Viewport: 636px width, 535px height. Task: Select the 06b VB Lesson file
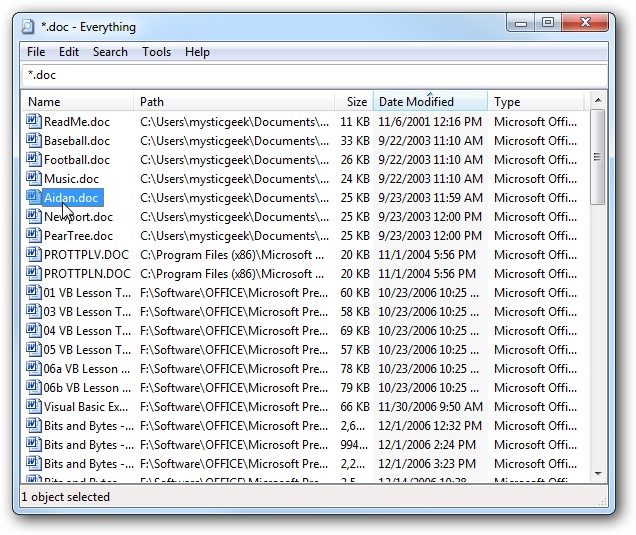tap(87, 388)
